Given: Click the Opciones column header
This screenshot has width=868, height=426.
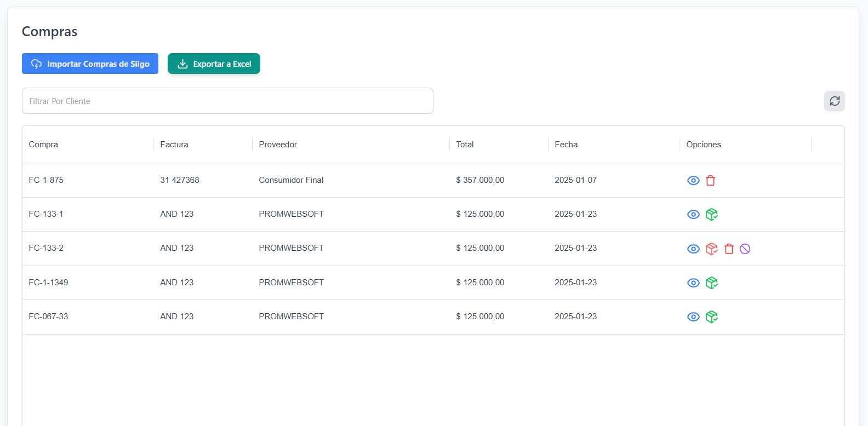Looking at the screenshot, I should [704, 145].
